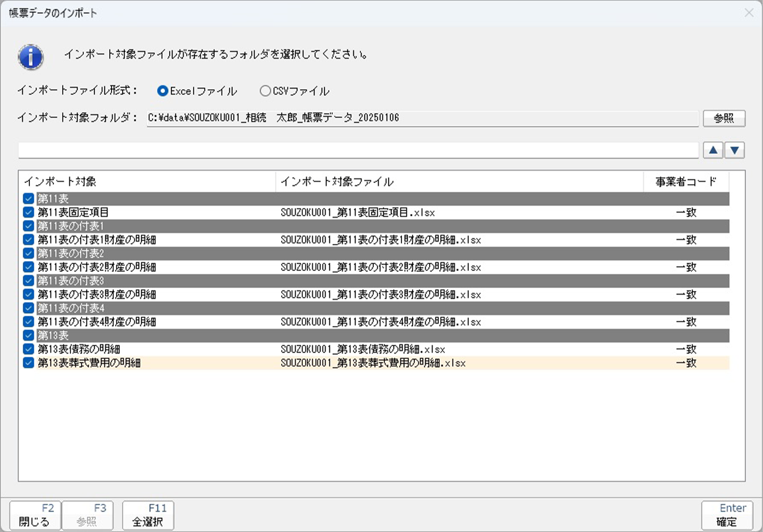The image size is (763, 532).
Task: Click the インポート対象 column header
Action: coord(147,182)
